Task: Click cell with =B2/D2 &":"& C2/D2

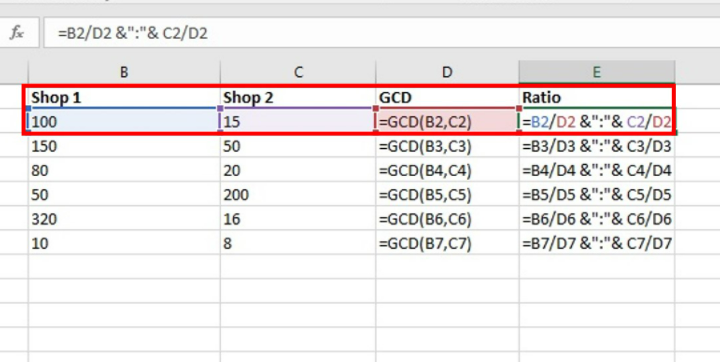Action: coord(597,122)
